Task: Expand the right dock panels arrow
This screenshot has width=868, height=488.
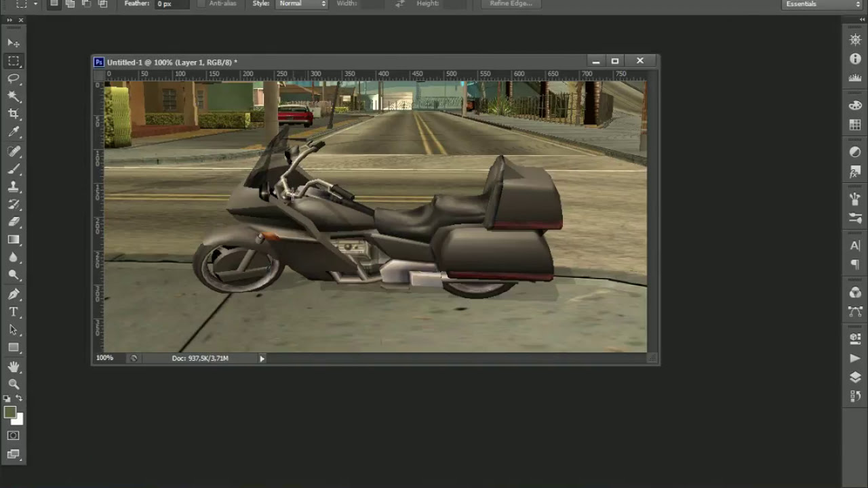Action: [861, 20]
